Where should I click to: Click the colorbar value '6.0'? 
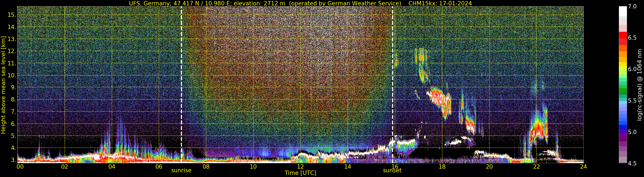coord(632,69)
